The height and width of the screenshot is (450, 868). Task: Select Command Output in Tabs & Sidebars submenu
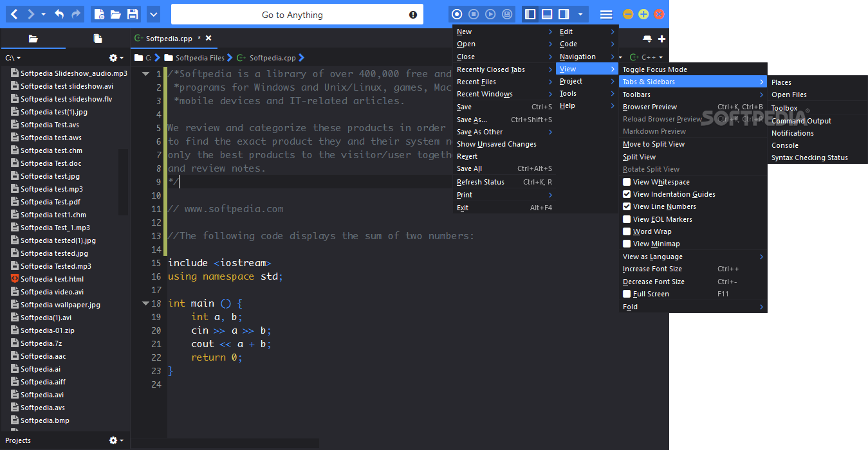(817, 121)
